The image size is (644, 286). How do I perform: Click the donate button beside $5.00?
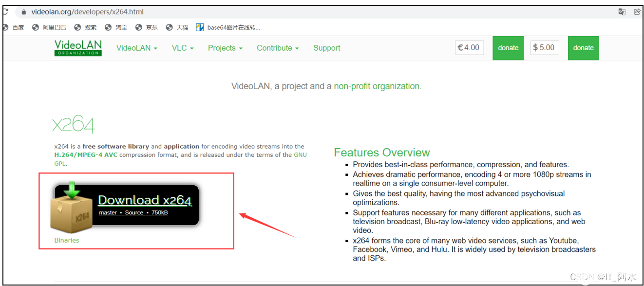tap(583, 48)
